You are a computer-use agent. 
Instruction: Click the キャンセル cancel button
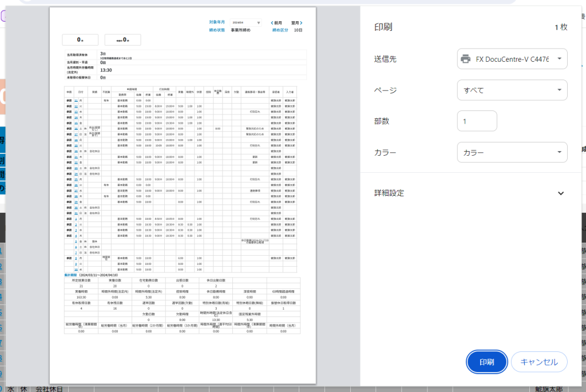[x=539, y=362]
